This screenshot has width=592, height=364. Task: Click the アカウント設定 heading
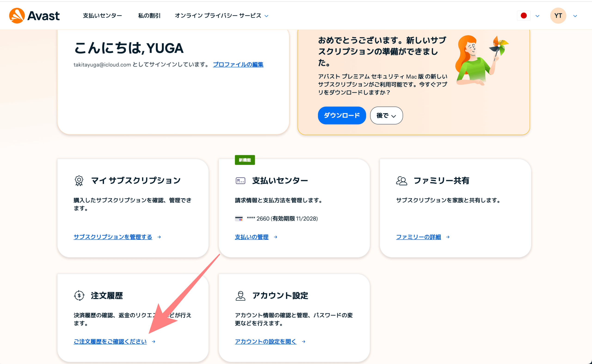(x=280, y=295)
